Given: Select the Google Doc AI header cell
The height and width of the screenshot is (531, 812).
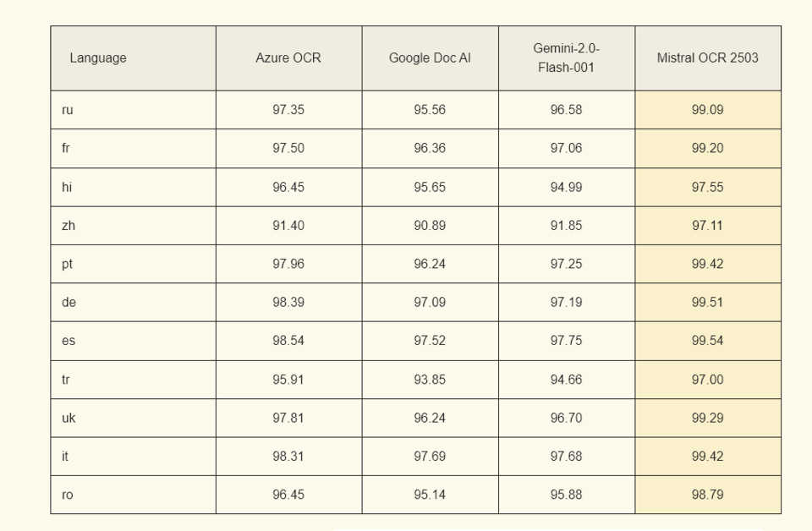Looking at the screenshot, I should click(x=430, y=58).
